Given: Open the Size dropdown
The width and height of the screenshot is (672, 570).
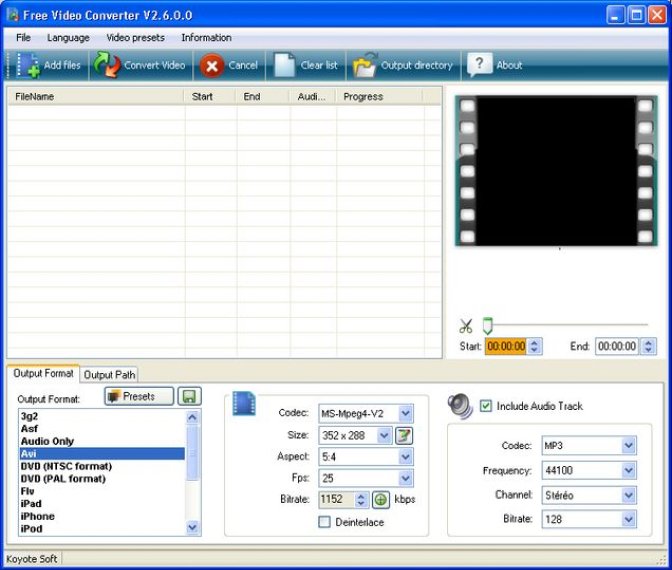Looking at the screenshot, I should click(384, 436).
